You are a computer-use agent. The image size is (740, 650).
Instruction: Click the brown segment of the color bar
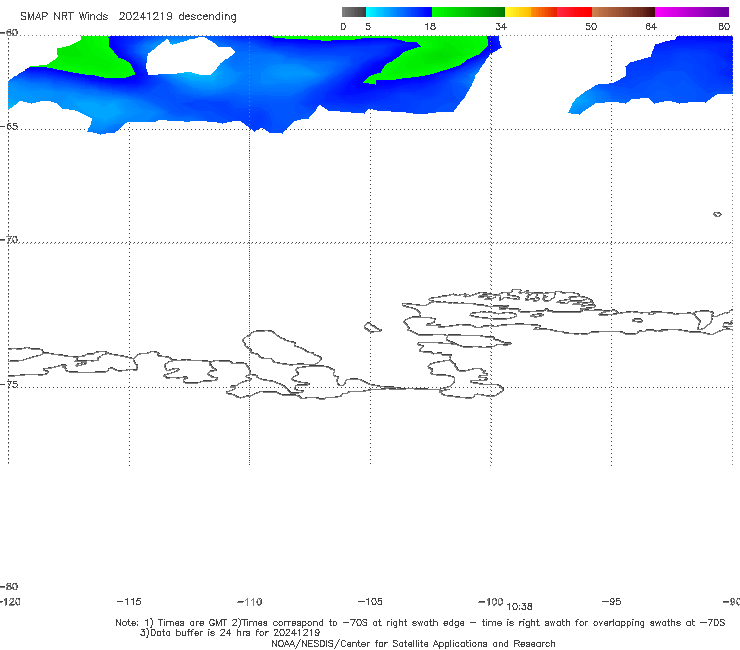(623, 12)
